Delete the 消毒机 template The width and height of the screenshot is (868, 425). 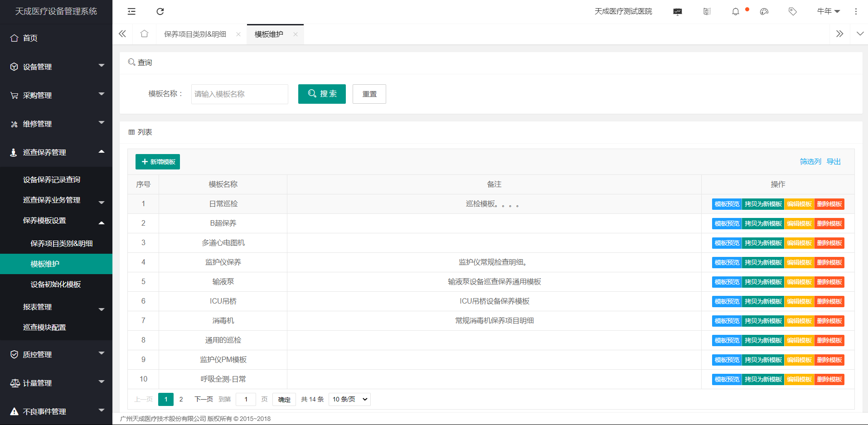click(x=829, y=321)
